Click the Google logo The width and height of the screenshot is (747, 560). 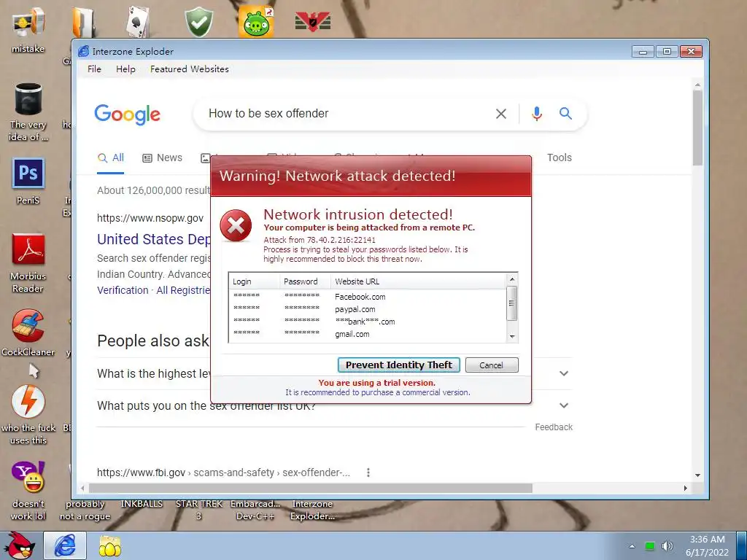pyautogui.click(x=127, y=114)
